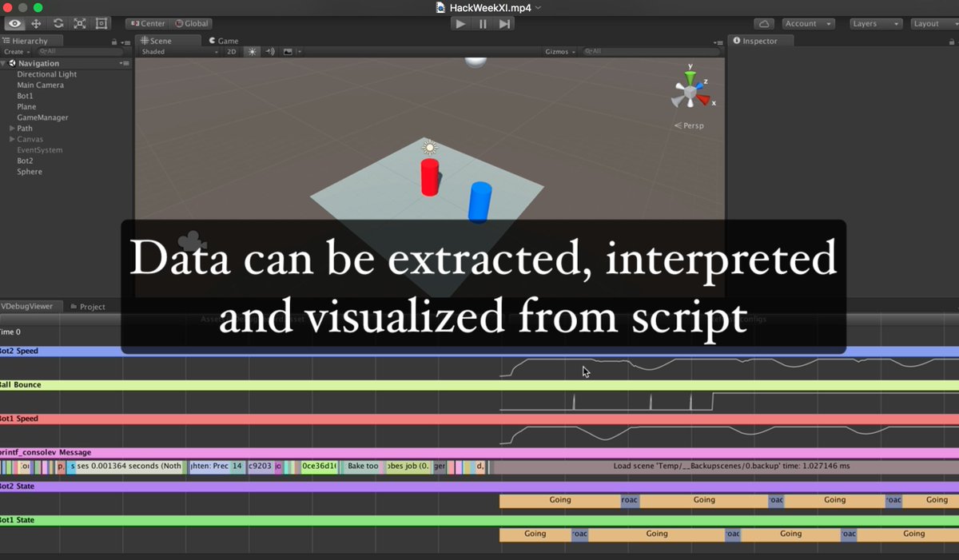Switch to the VDebugViewer tab
The image size is (959, 560).
[x=30, y=306]
